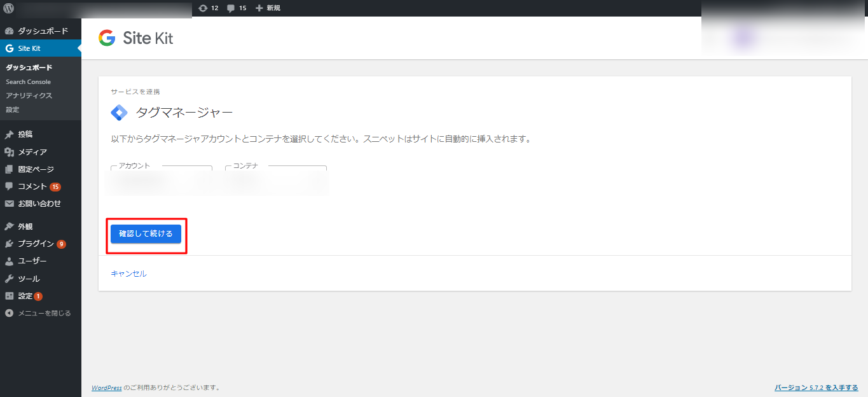868x397 pixels.
Task: Open 固定ページ in the sidebar
Action: [41, 169]
